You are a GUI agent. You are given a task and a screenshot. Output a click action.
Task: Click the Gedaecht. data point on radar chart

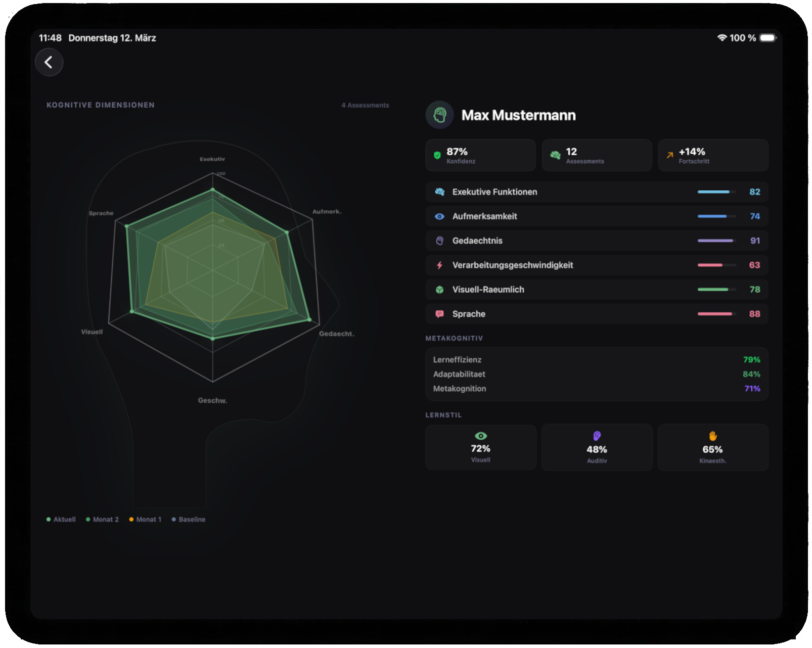309,319
